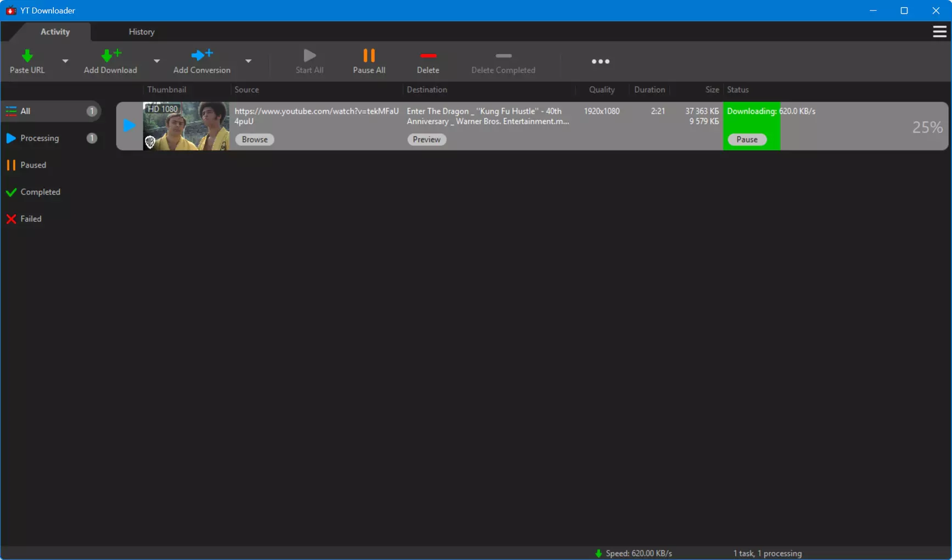The image size is (952, 560).
Task: Select the Paused filter
Action: 52,165
